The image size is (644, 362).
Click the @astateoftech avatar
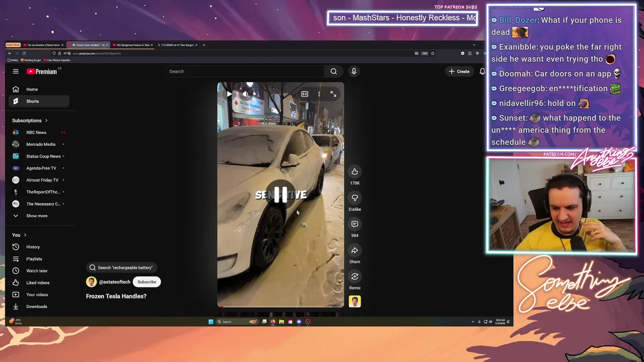pos(91,282)
